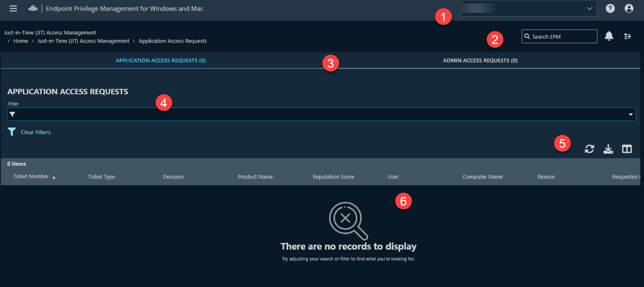Sort by Decision column

click(x=173, y=177)
